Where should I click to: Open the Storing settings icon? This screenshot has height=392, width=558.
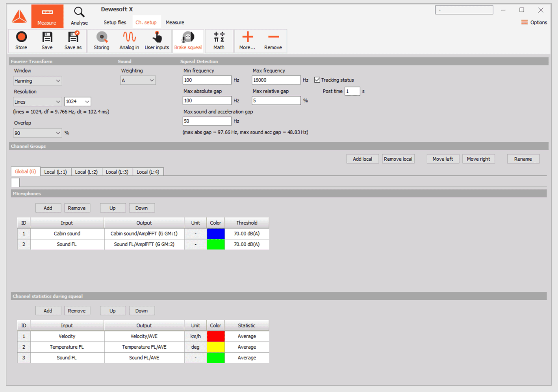[101, 41]
